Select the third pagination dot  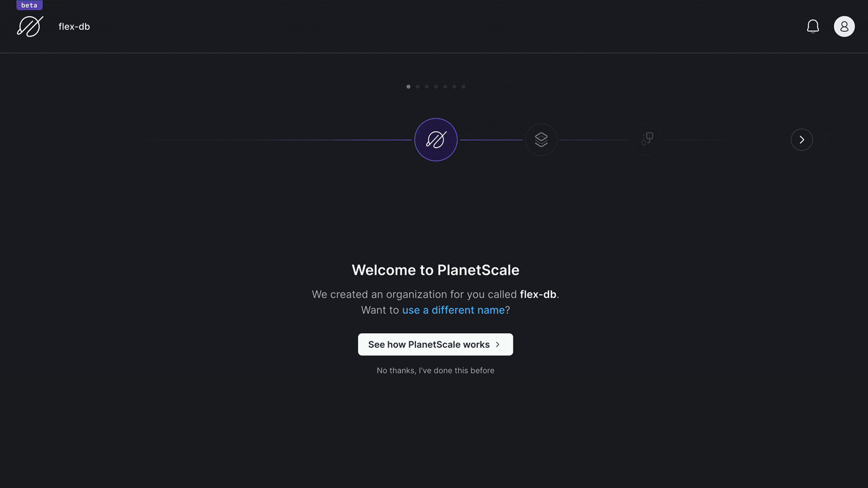pyautogui.click(x=427, y=87)
